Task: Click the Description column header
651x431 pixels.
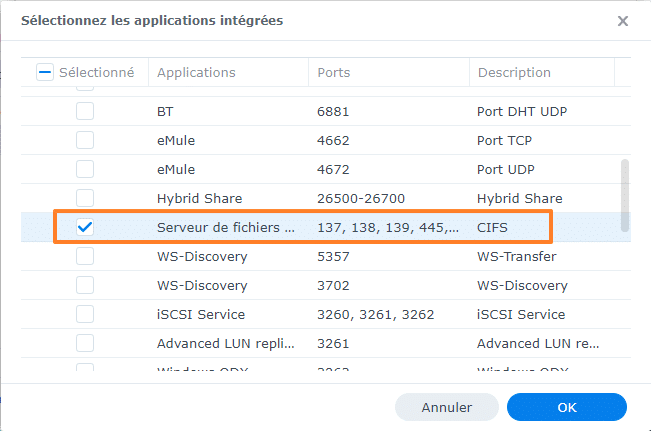Action: coord(514,72)
